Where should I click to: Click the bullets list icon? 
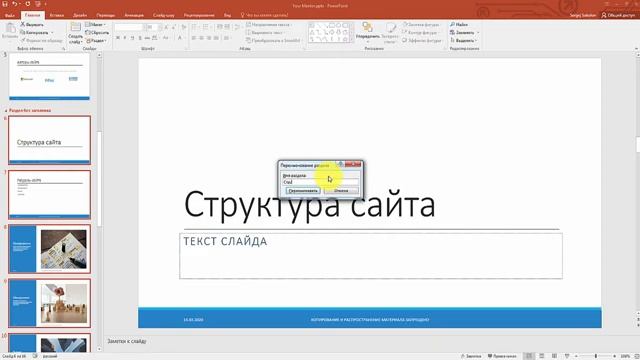click(195, 27)
